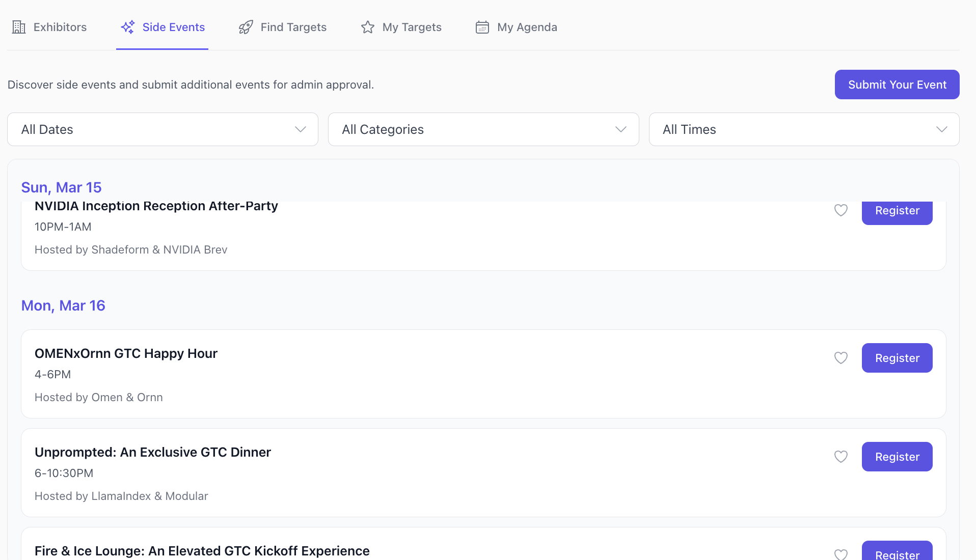976x560 pixels.
Task: Click the My Agenda calendar icon
Action: point(482,27)
